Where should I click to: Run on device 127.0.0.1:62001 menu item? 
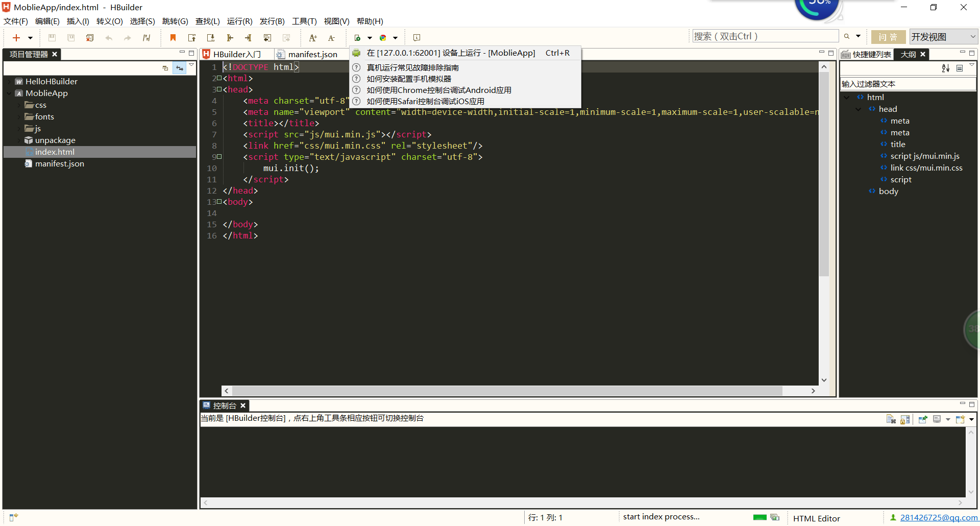465,53
